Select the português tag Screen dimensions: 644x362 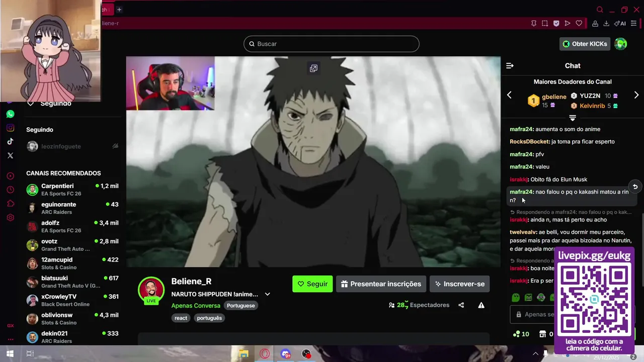tap(209, 318)
